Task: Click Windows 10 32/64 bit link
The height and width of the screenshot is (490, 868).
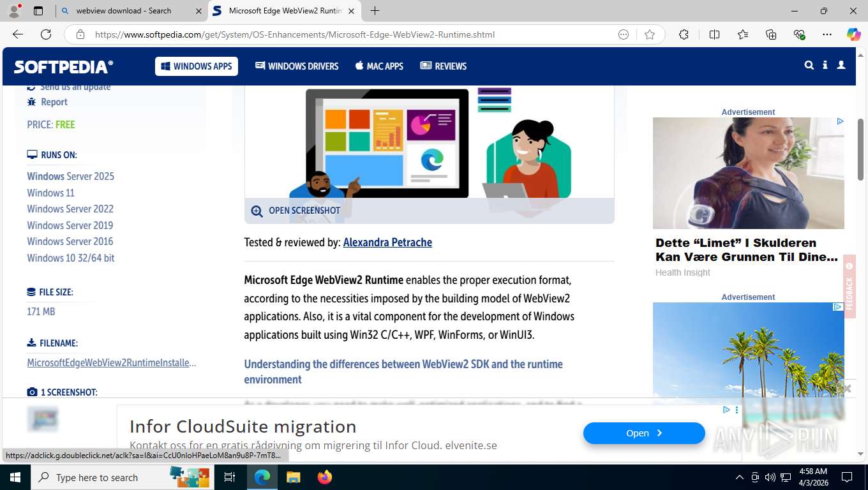Action: coord(71,258)
